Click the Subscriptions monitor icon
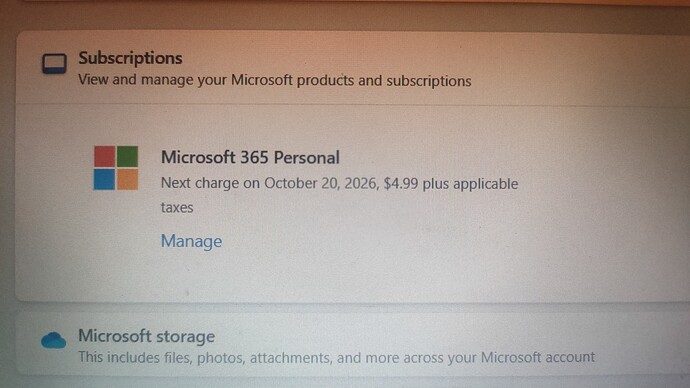 coord(55,64)
